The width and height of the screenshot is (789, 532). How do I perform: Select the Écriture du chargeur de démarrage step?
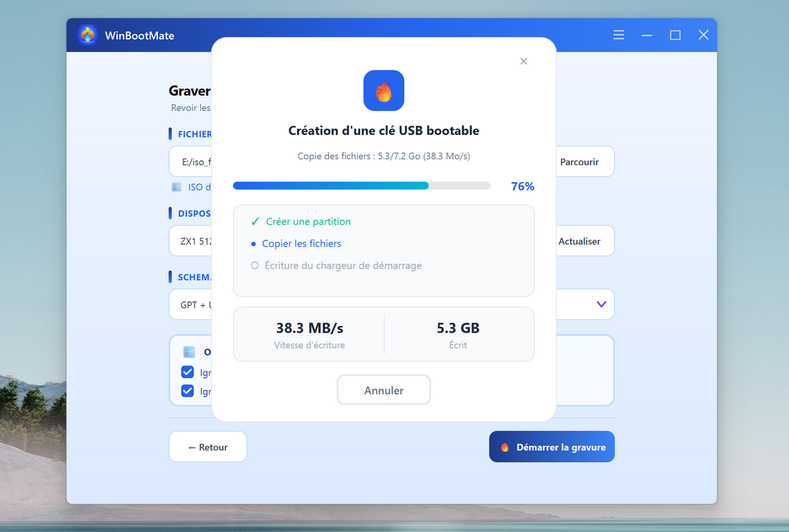(x=342, y=266)
